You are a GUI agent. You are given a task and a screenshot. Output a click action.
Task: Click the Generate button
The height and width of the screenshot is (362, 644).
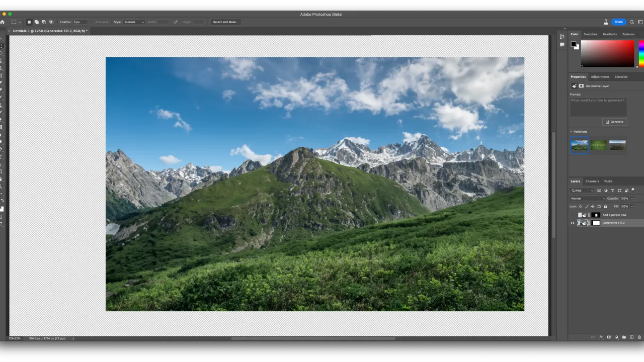615,122
